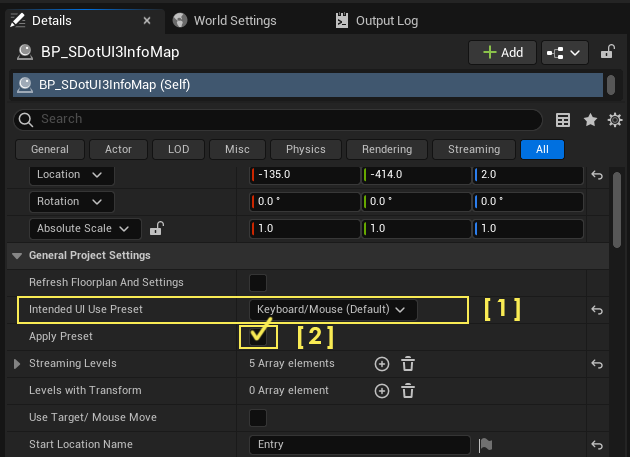Image resolution: width=630 pixels, height=457 pixels.
Task: Edit Rotation Y value field
Action: pos(416,201)
